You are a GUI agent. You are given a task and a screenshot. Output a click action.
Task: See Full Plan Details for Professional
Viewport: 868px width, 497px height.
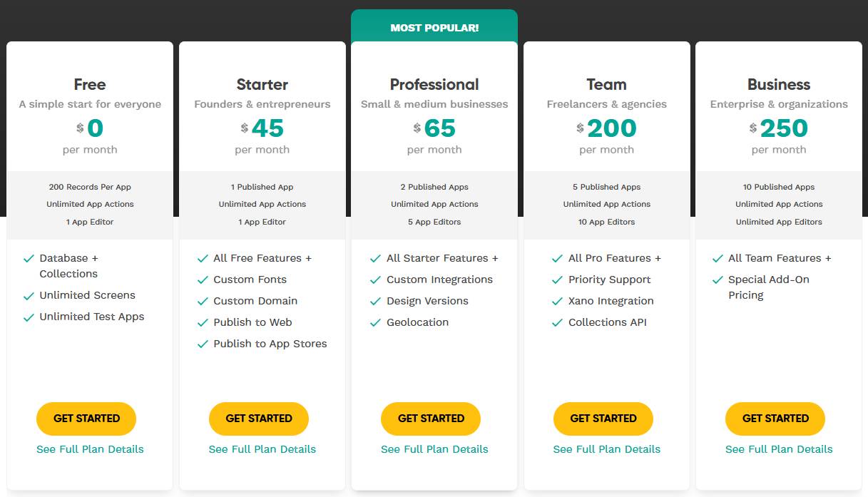pos(434,449)
